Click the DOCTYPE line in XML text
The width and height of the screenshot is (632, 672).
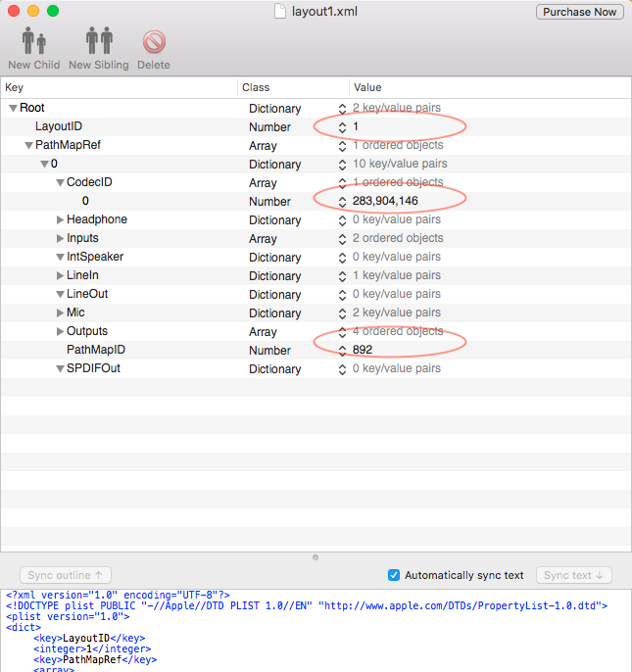point(307,606)
